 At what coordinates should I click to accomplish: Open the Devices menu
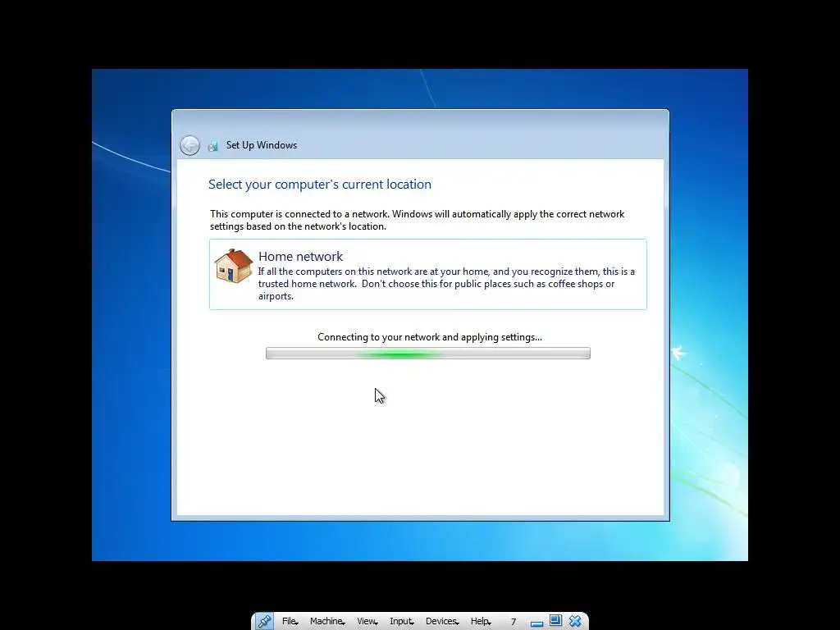tap(442, 621)
